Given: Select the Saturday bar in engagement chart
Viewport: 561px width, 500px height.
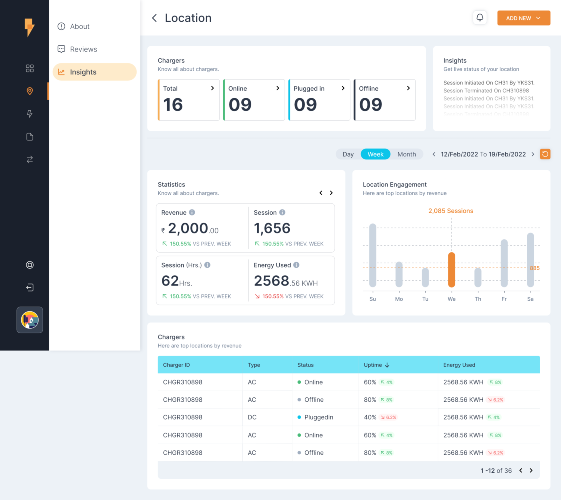Looking at the screenshot, I should coord(531,260).
